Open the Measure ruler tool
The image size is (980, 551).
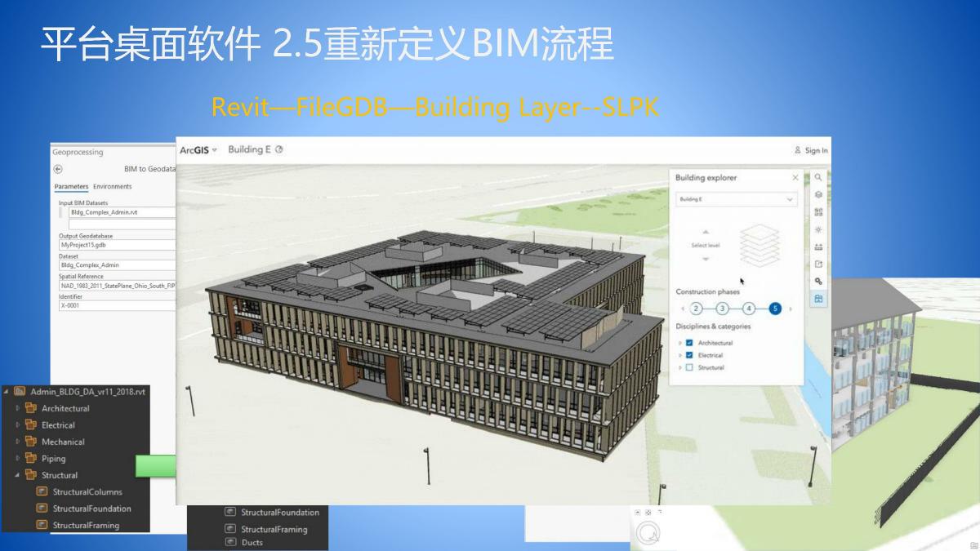(818, 247)
